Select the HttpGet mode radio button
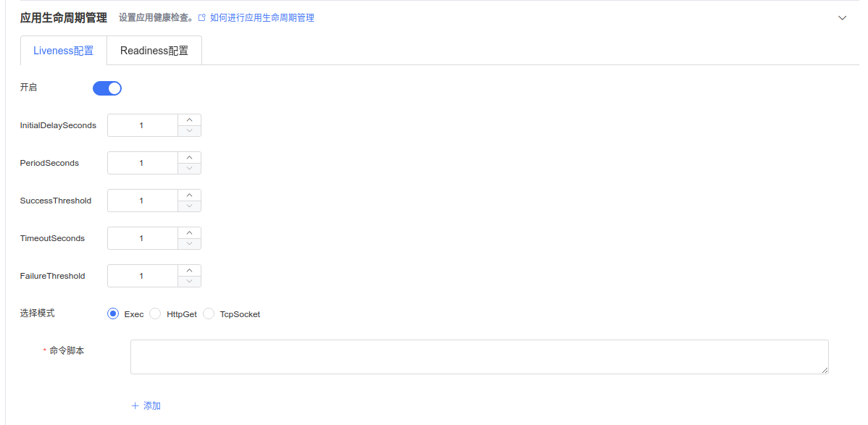Screen dimensions: 868x425 [x=155, y=314]
